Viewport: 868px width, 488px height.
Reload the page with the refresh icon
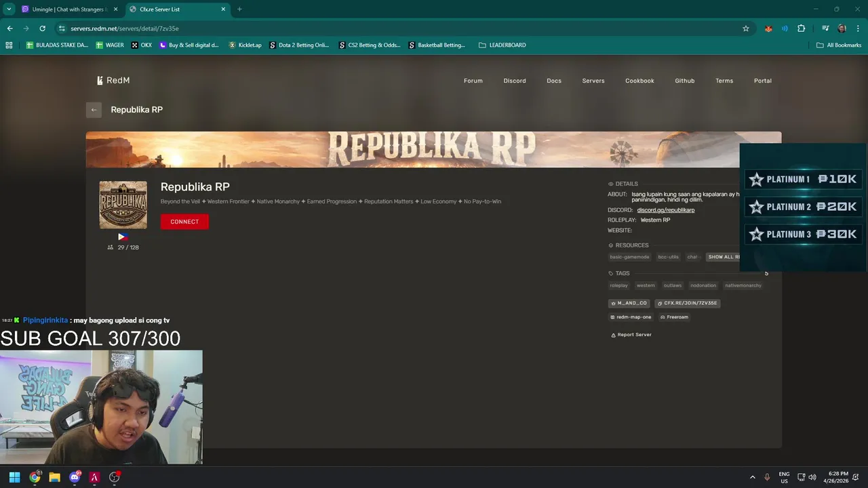click(x=42, y=28)
